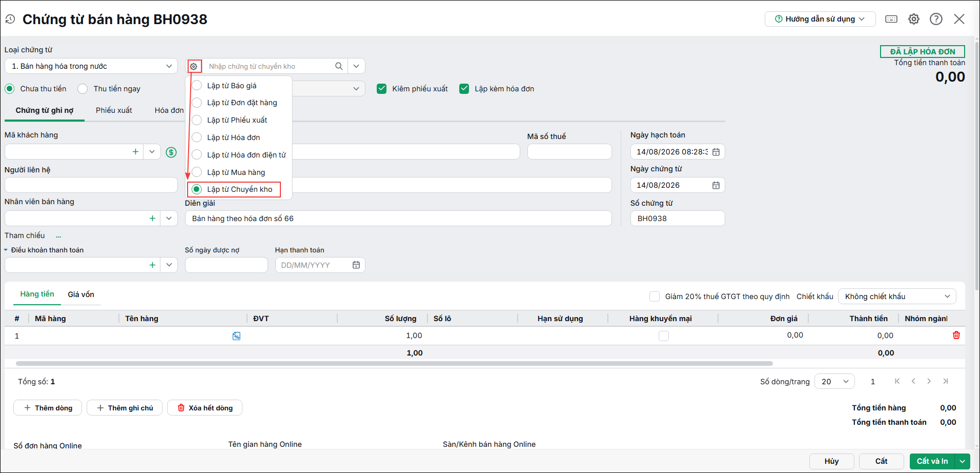Click Cất và In button
980x473 pixels.
[932, 461]
